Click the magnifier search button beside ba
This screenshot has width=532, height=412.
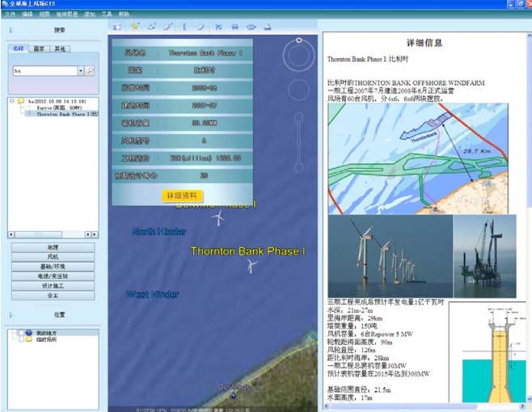tap(90, 70)
